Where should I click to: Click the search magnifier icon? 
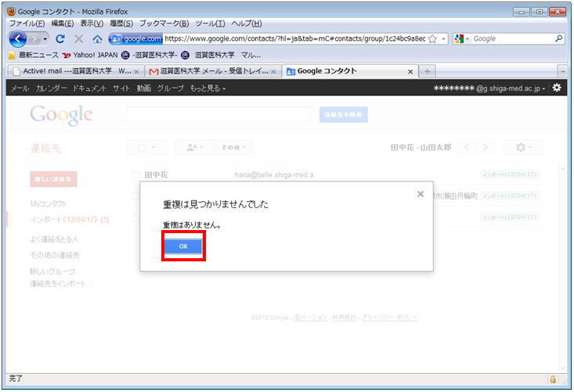coord(558,38)
